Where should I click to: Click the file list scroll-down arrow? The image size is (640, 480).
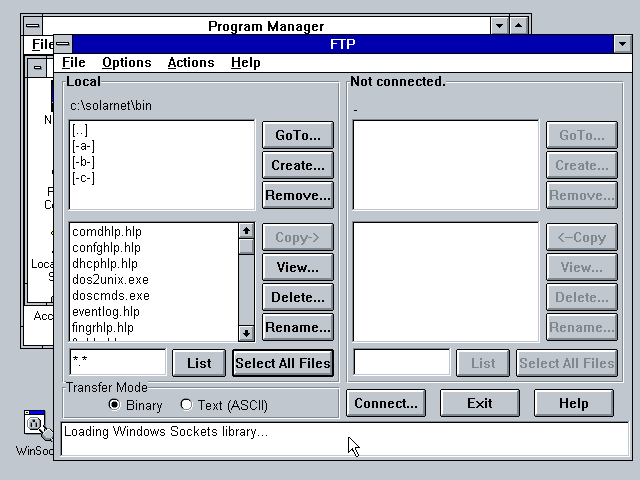tap(246, 333)
